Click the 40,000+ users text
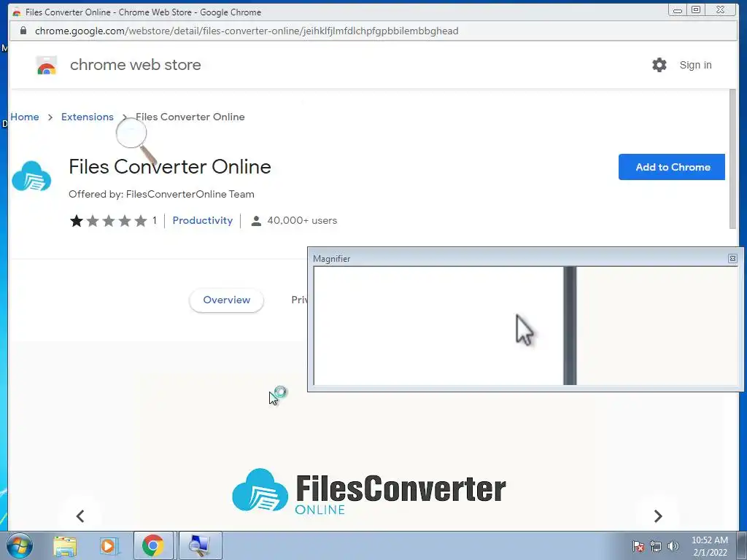Image resolution: width=747 pixels, height=560 pixels. point(302,220)
